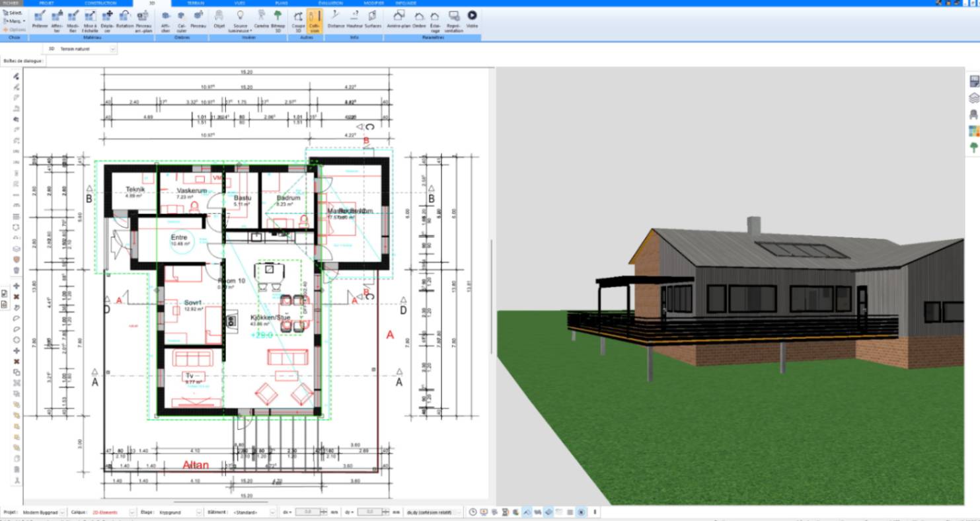Pick the Distance measuring tool
980x521 pixels.
pos(336,19)
